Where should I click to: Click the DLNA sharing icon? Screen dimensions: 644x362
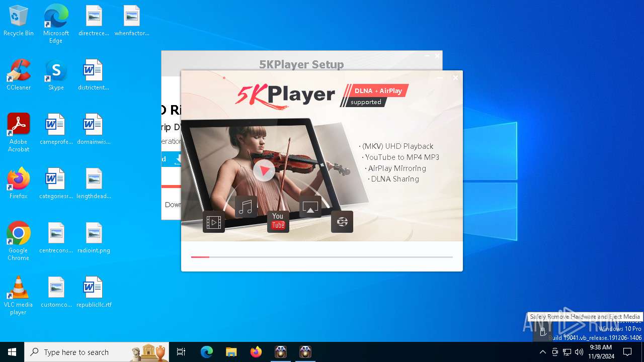click(342, 222)
